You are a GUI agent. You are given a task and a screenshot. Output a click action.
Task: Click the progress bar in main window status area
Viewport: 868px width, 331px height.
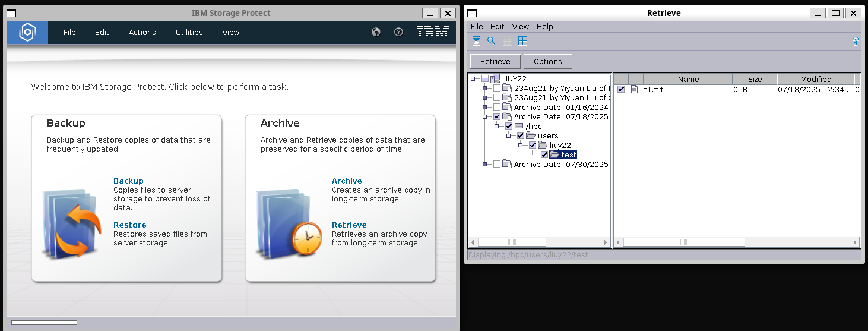tap(44, 323)
